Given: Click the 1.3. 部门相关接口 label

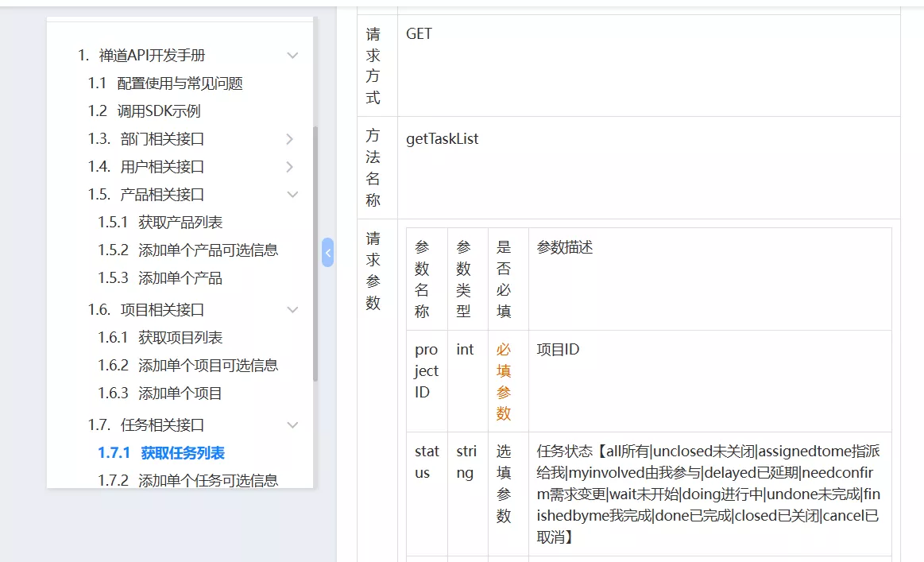Looking at the screenshot, I should pos(145,139).
